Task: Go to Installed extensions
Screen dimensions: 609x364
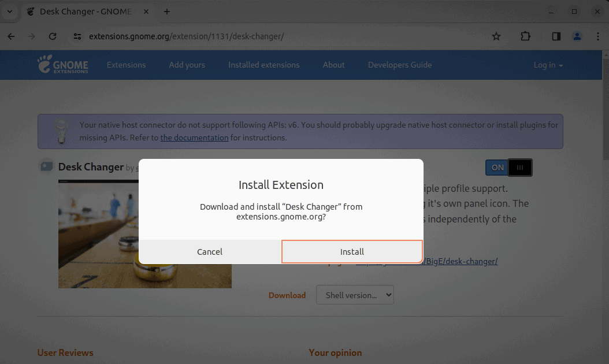Action: pos(263,65)
